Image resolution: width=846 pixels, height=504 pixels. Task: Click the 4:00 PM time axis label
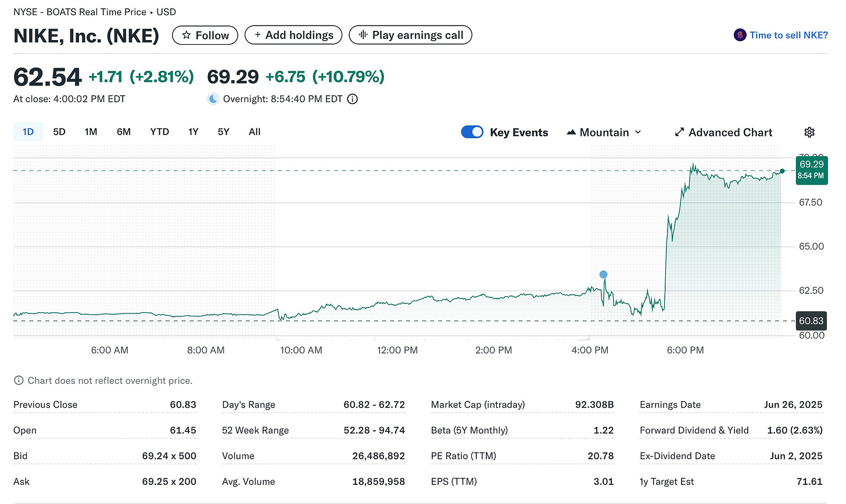[590, 350]
